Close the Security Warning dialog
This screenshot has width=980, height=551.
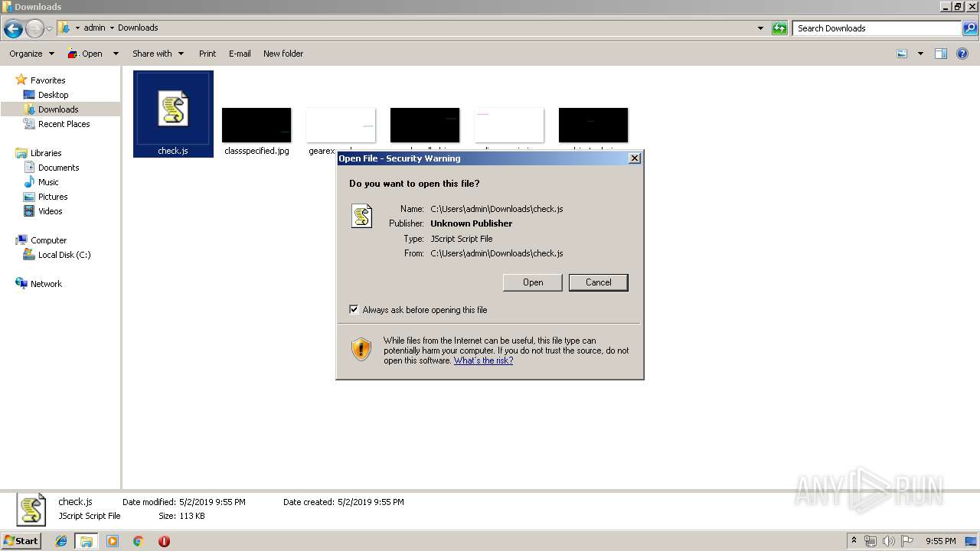tap(634, 158)
